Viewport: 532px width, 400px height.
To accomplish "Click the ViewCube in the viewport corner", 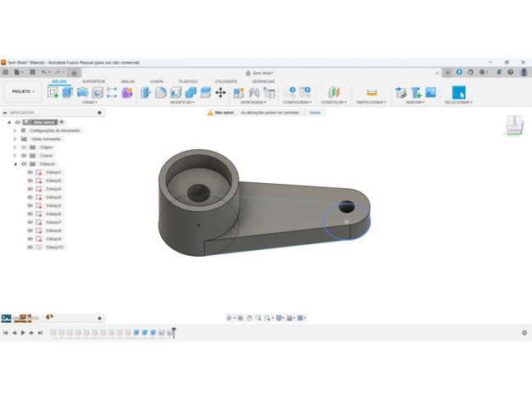I will (513, 125).
